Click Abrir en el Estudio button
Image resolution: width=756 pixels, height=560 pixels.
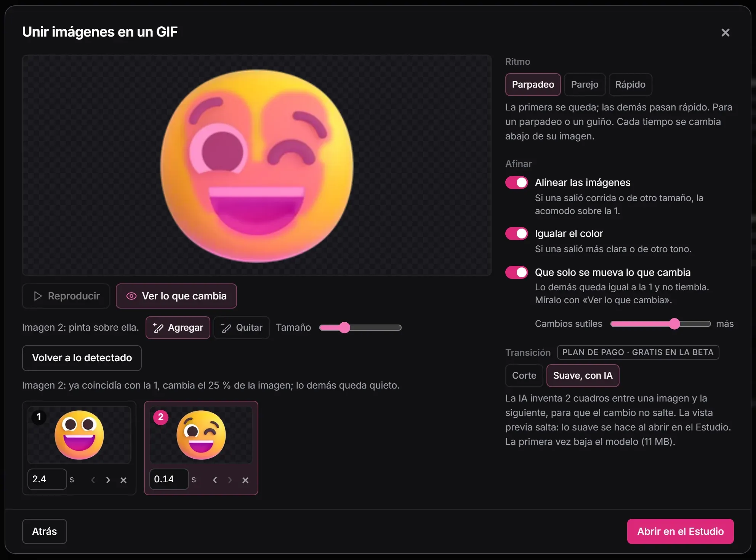click(680, 531)
